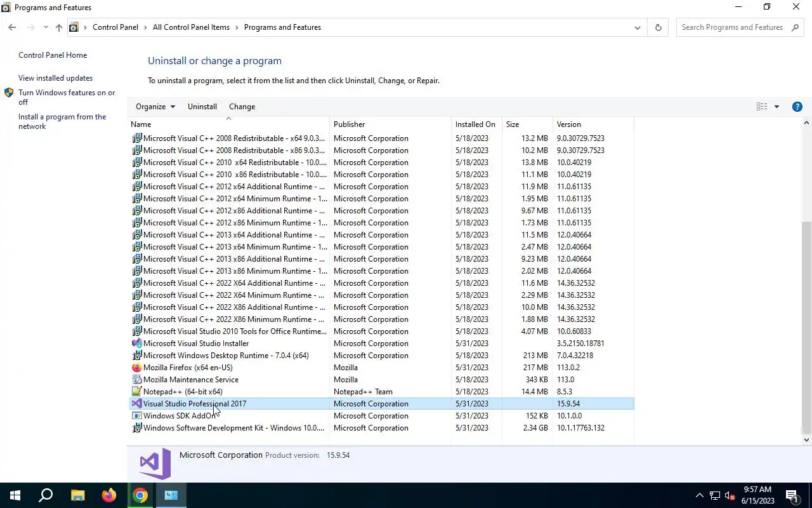This screenshot has width=812, height=508.
Task: Click the taskbar clock showing 9:57 AM
Action: (x=757, y=495)
